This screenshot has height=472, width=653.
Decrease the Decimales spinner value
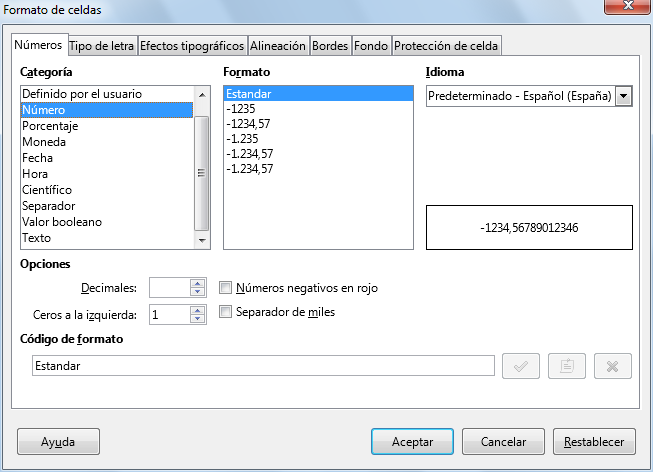(197, 292)
